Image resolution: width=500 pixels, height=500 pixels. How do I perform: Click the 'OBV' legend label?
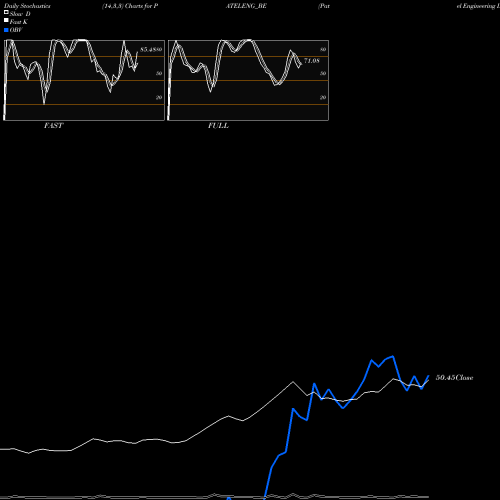click(x=16, y=30)
